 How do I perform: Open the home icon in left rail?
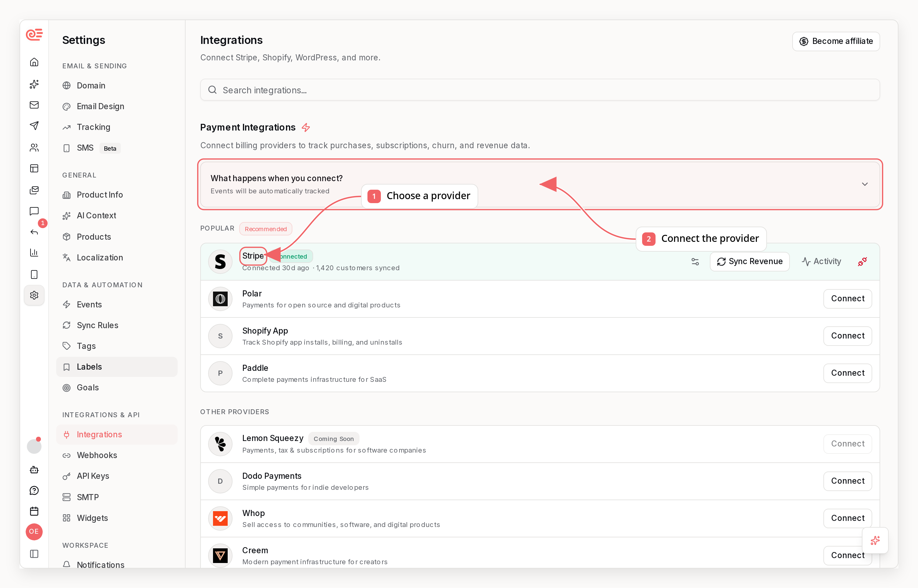[x=34, y=62]
